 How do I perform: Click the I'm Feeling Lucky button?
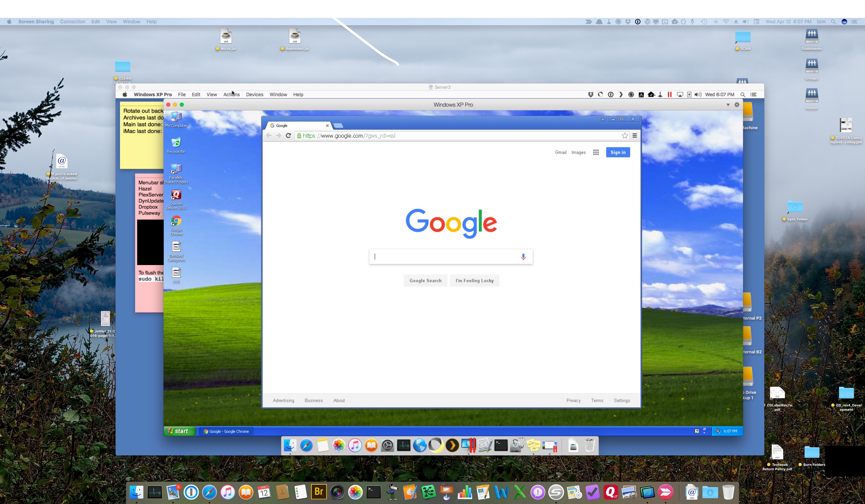coord(474,281)
